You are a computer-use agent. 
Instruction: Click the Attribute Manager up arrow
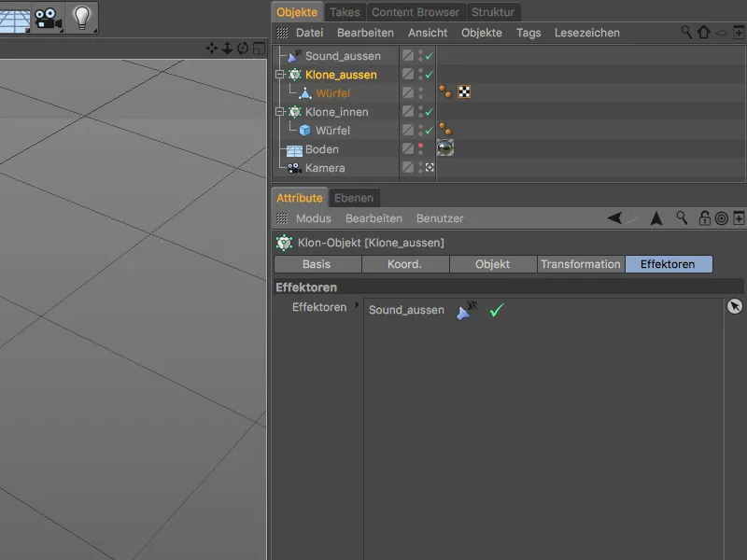pos(656,218)
